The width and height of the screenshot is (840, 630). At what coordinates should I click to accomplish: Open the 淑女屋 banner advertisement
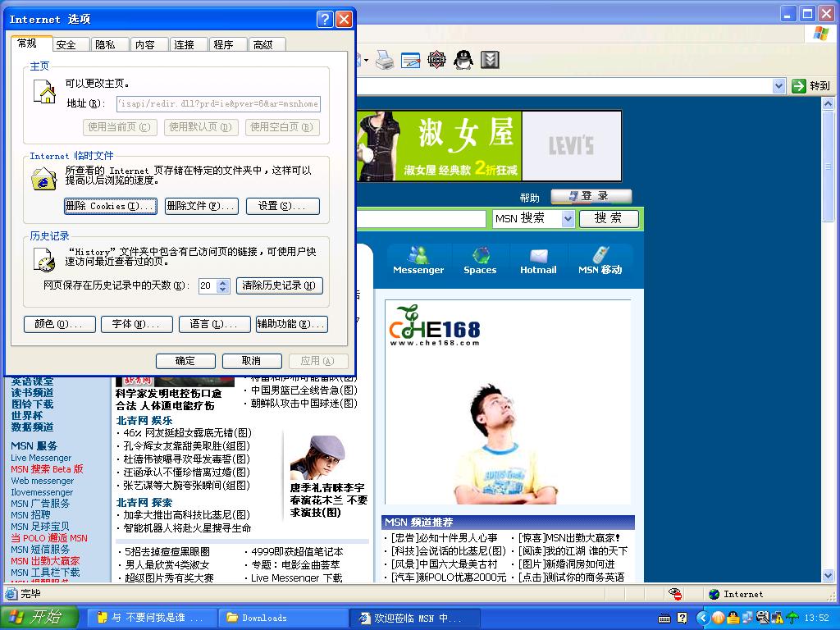click(x=440, y=146)
